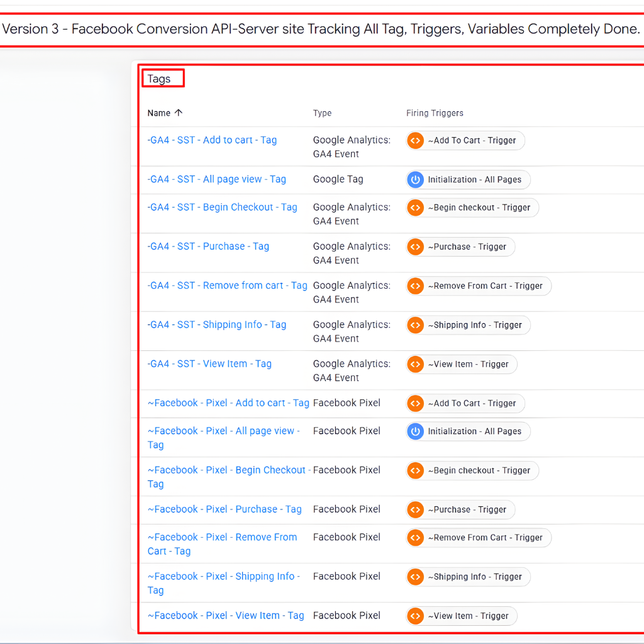Select the Initialization - All Pages trigger chip
The height and width of the screenshot is (644, 644).
pos(467,179)
